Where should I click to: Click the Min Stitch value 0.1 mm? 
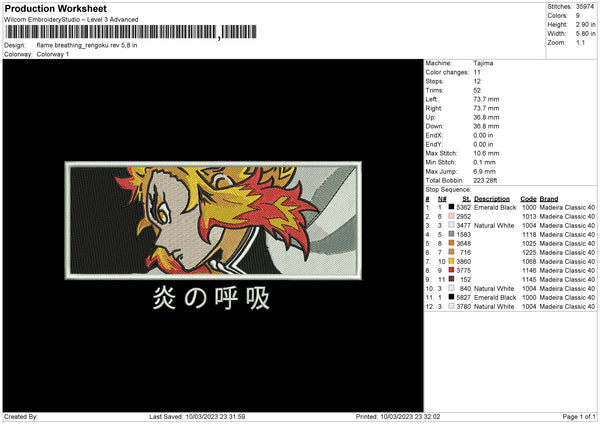(x=483, y=162)
